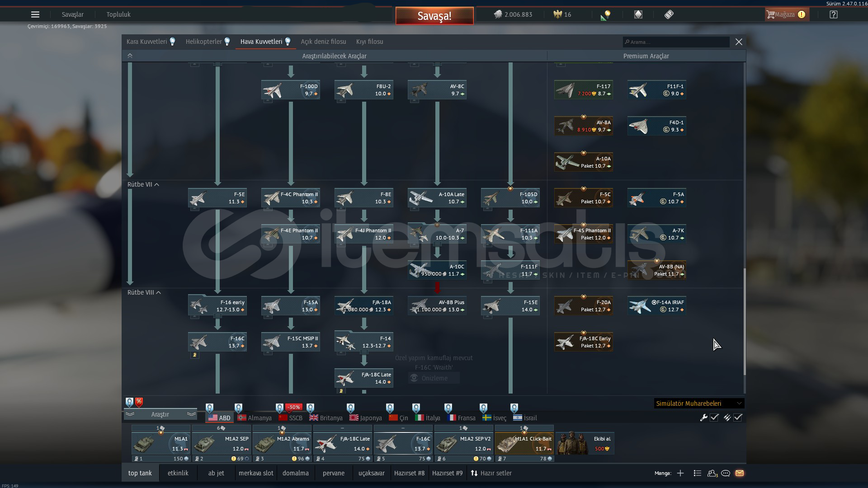Select the İsveç nation tab

[x=495, y=418]
